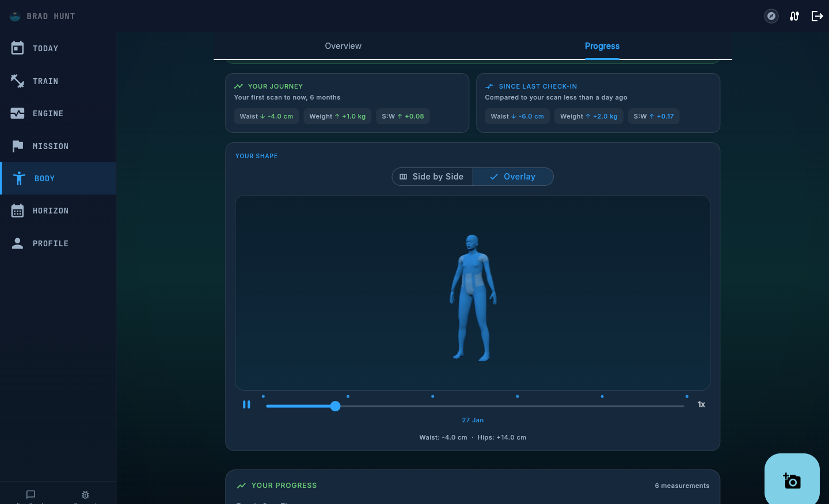Click the last scan dot on the timeline
The height and width of the screenshot is (504, 829).
pyautogui.click(x=687, y=396)
